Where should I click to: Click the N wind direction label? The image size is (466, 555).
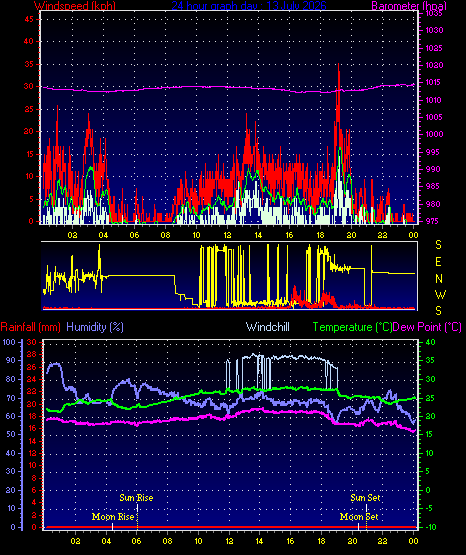click(439, 279)
